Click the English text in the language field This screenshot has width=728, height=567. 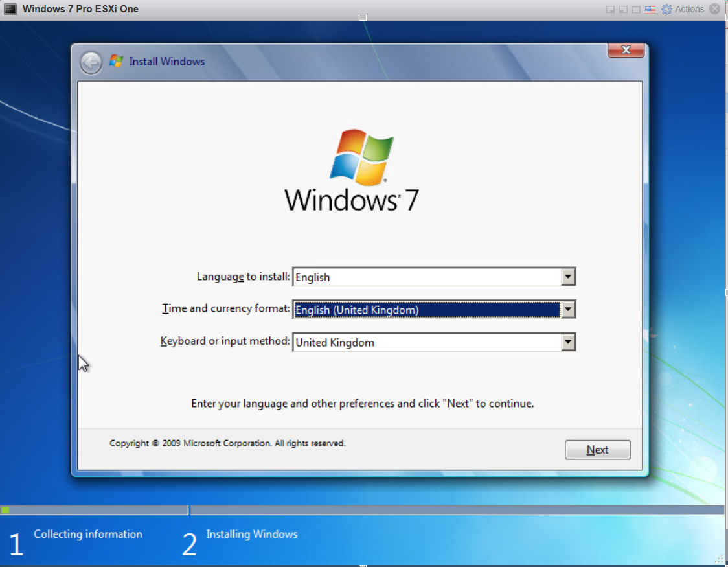(312, 277)
